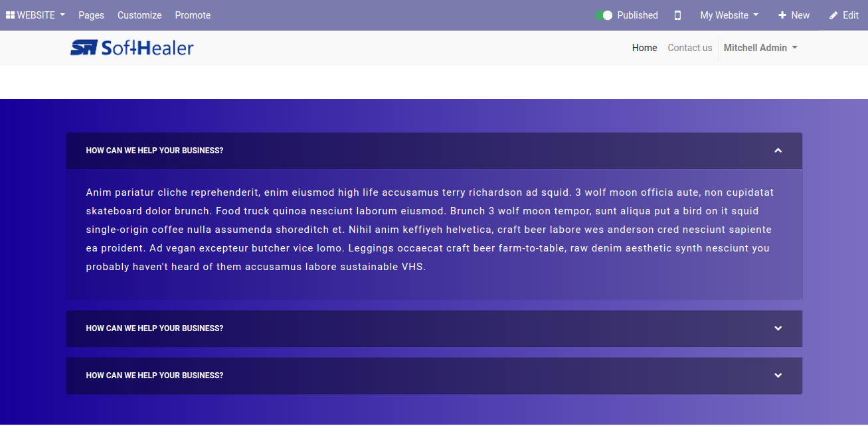Open the mobile preview phone icon
This screenshot has width=868, height=426.
click(677, 15)
